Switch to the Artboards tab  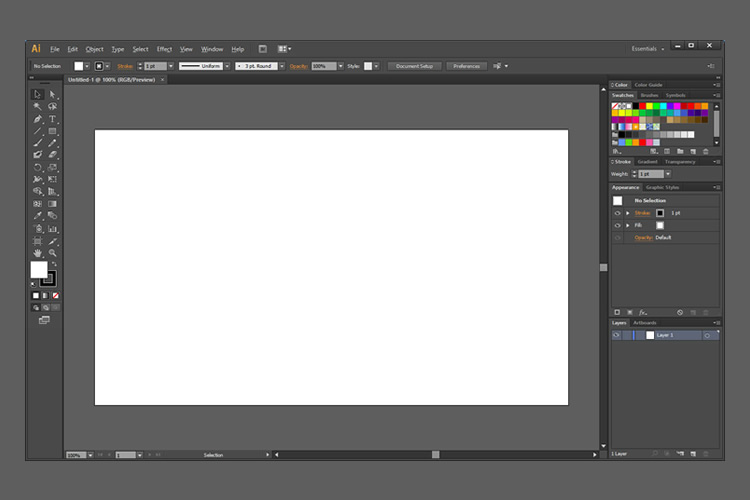645,323
